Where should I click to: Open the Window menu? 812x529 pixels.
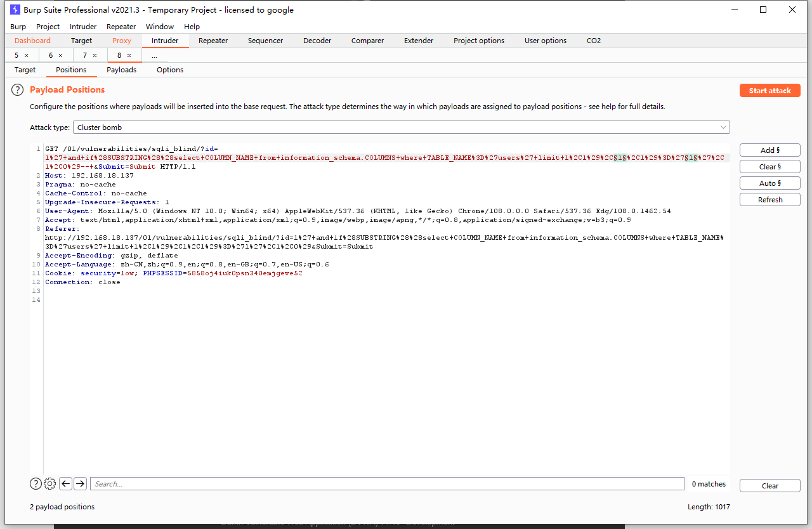pos(160,27)
